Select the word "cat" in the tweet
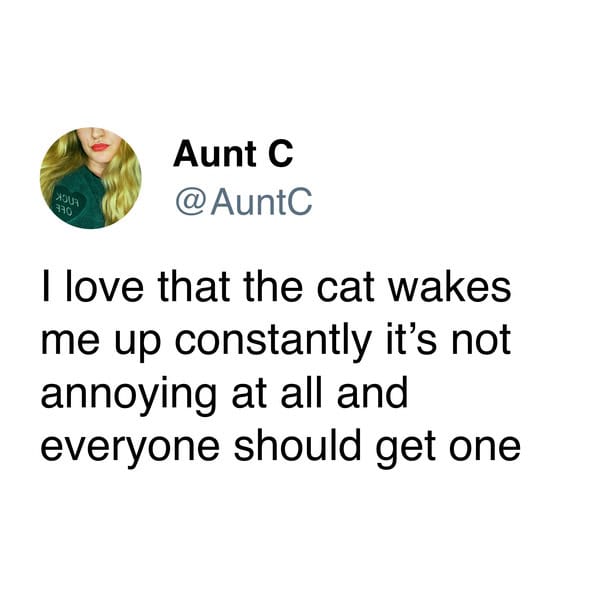 pyautogui.click(x=345, y=287)
